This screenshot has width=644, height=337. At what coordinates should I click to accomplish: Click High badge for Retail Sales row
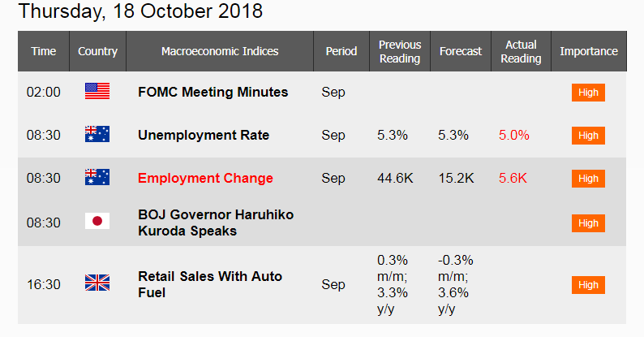[588, 285]
